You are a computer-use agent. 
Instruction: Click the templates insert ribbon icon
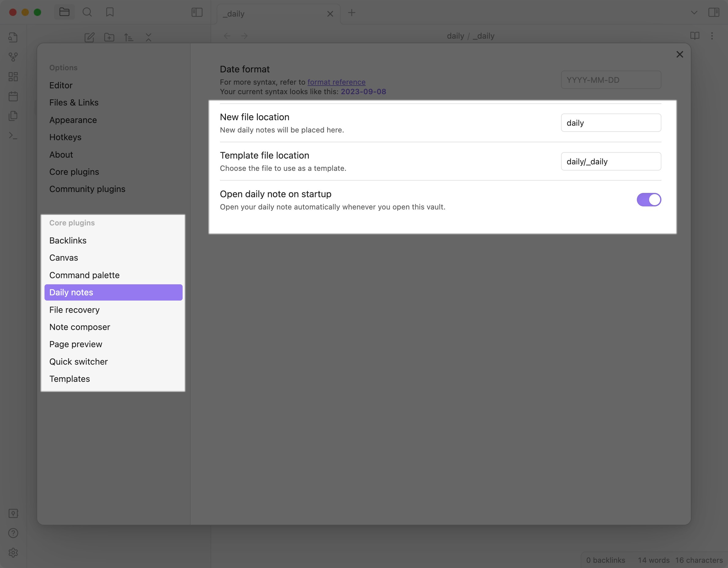pyautogui.click(x=13, y=116)
